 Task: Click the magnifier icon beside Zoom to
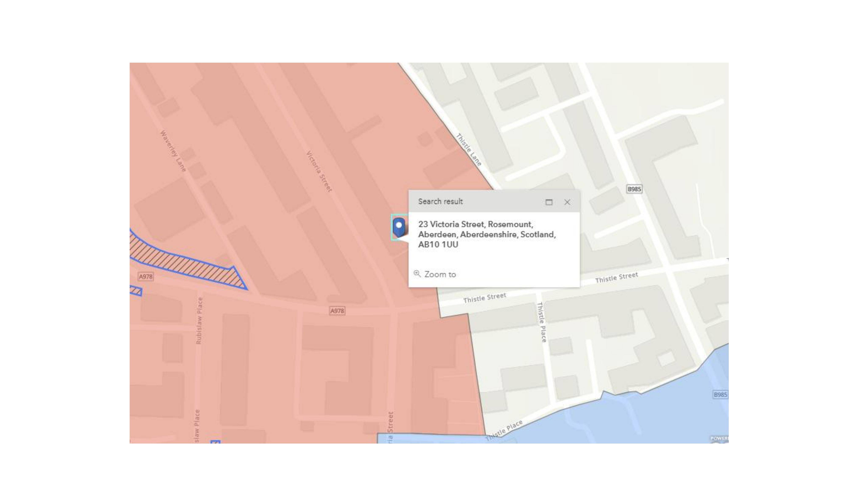point(417,274)
